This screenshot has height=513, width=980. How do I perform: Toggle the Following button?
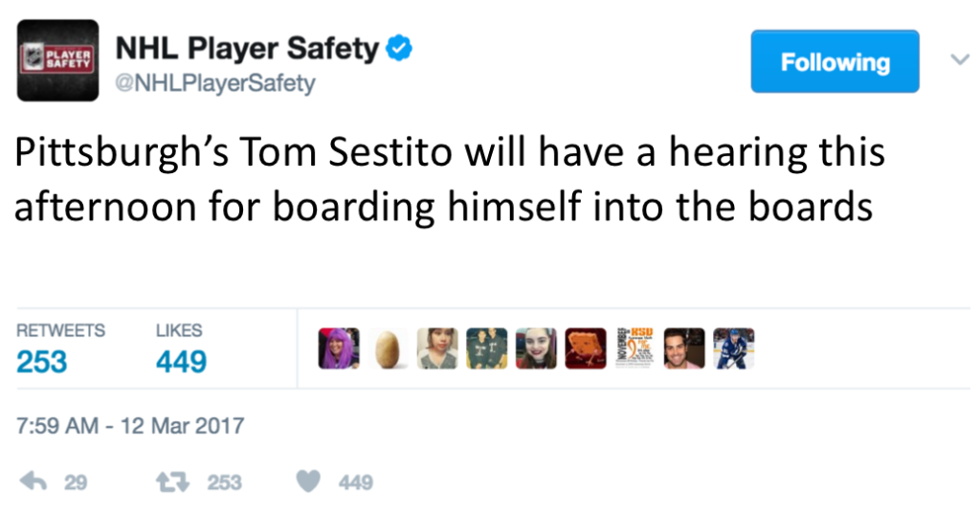coord(835,62)
